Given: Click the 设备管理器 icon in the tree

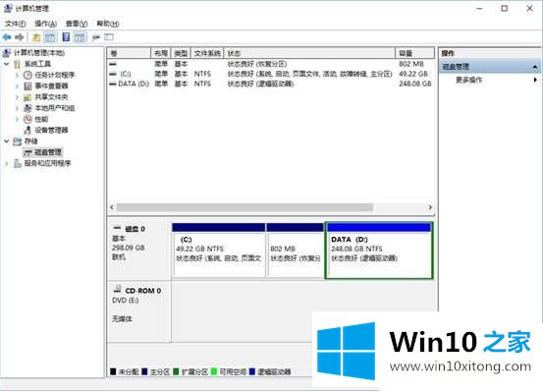Looking at the screenshot, I should (x=27, y=130).
